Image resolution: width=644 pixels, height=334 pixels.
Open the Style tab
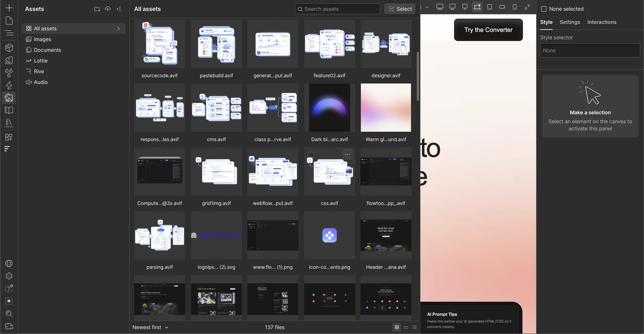click(x=546, y=22)
